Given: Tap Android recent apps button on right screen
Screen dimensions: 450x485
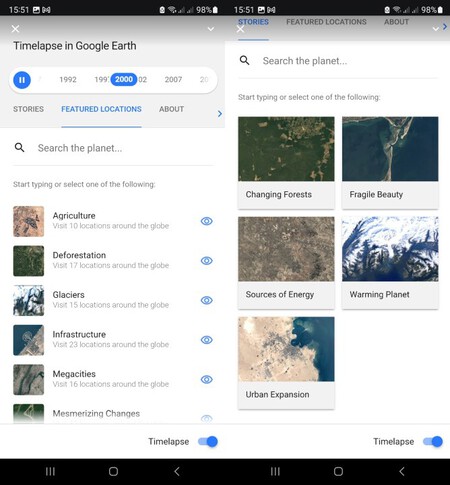Looking at the screenshot, I should tap(275, 471).
